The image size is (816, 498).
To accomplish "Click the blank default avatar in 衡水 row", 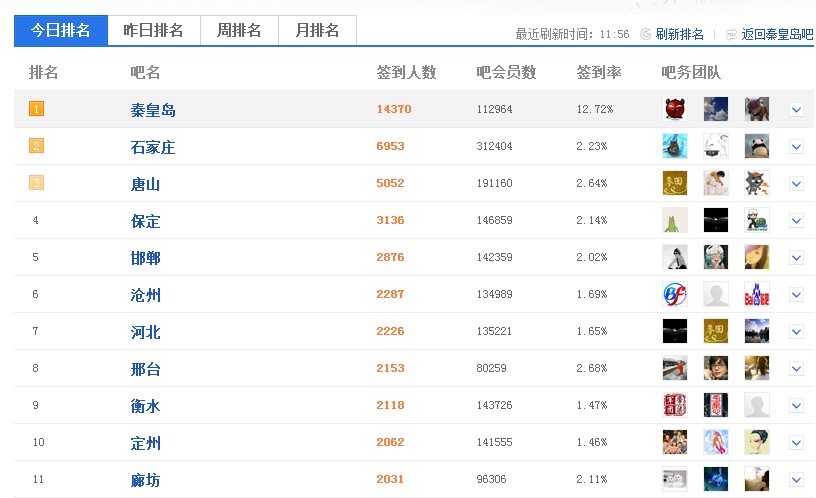I will pos(757,405).
